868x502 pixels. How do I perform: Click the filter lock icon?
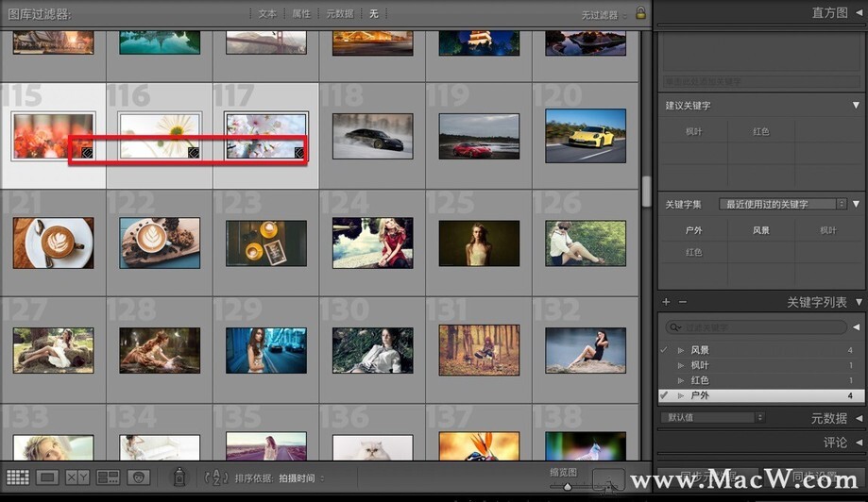point(641,14)
